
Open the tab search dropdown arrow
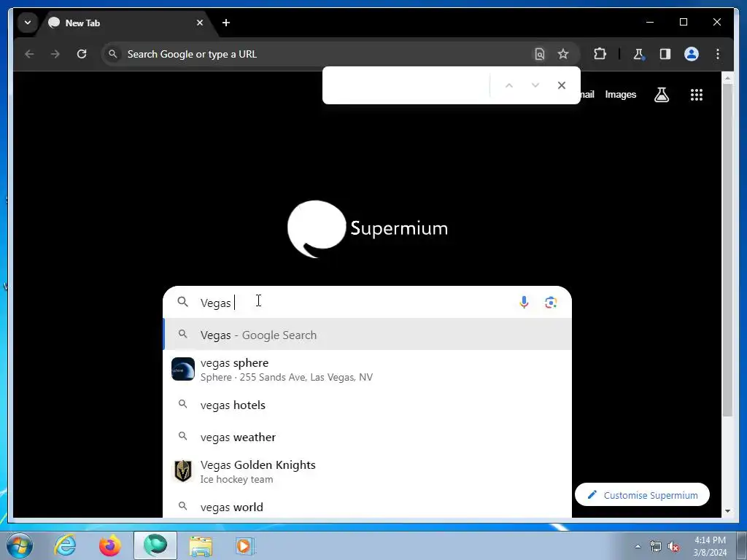28,23
